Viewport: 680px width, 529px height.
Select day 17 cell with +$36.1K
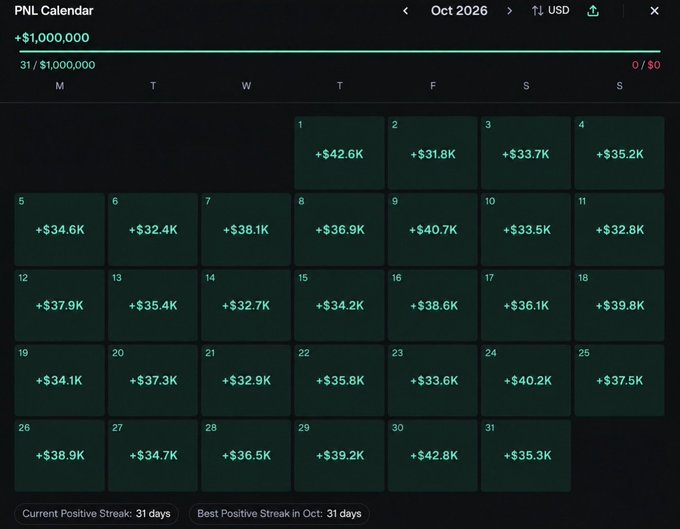point(526,305)
